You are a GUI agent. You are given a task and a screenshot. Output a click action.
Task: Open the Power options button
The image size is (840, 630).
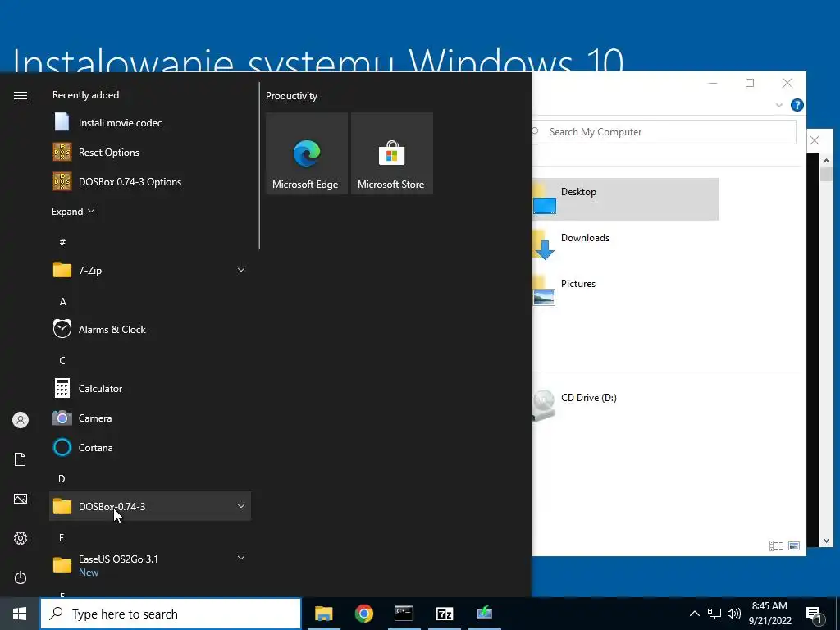pyautogui.click(x=21, y=577)
